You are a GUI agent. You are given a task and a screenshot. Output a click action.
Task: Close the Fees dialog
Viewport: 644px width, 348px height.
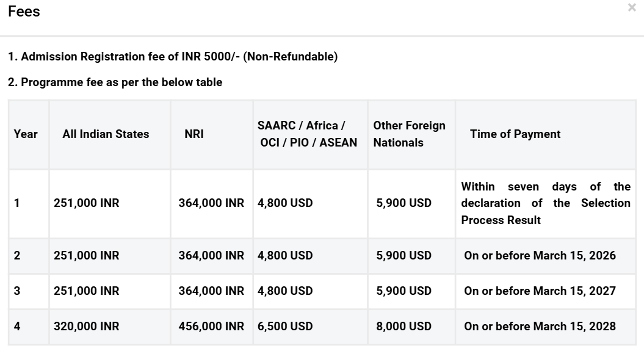(632, 8)
